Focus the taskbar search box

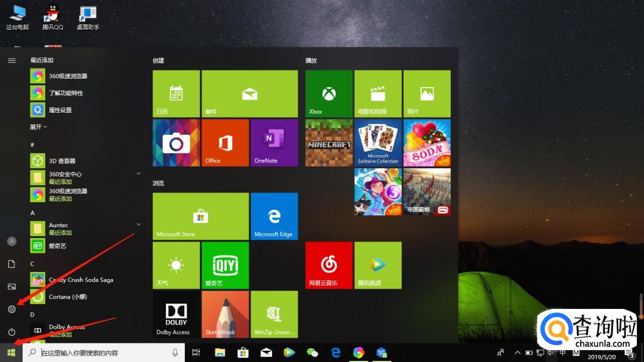click(104, 352)
